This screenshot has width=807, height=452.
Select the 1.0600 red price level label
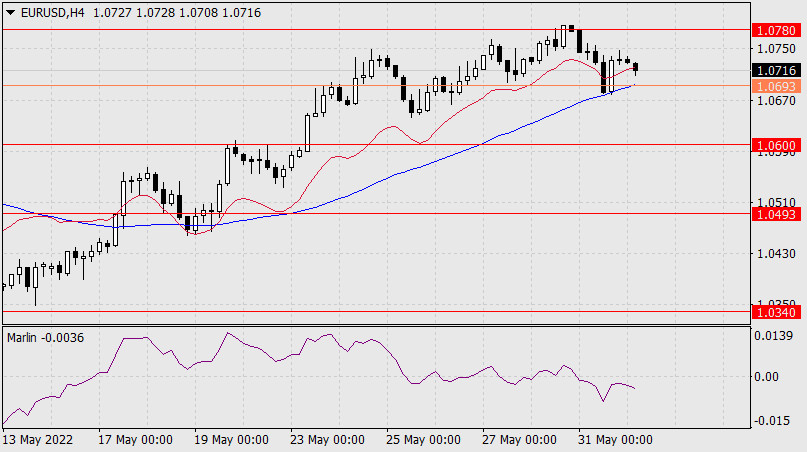pos(776,146)
